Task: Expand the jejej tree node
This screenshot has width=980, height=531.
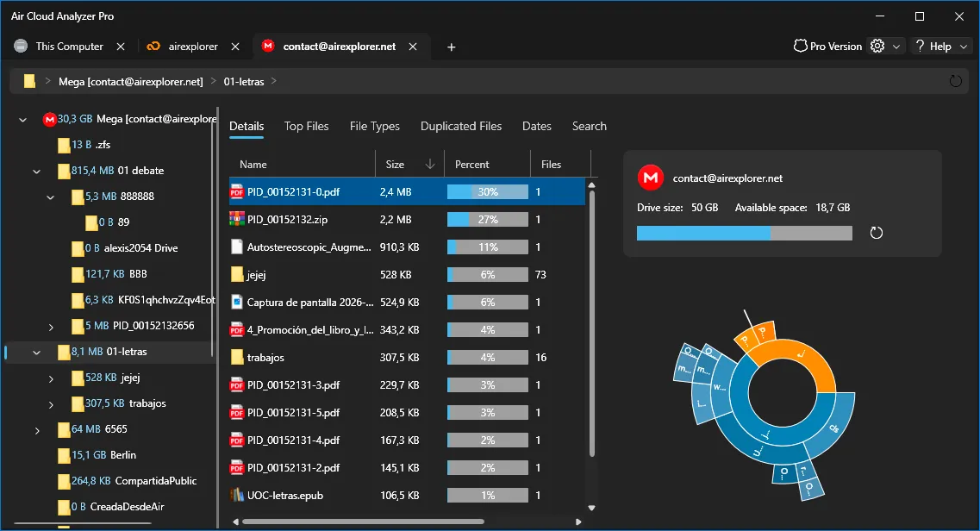Action: 51,378
